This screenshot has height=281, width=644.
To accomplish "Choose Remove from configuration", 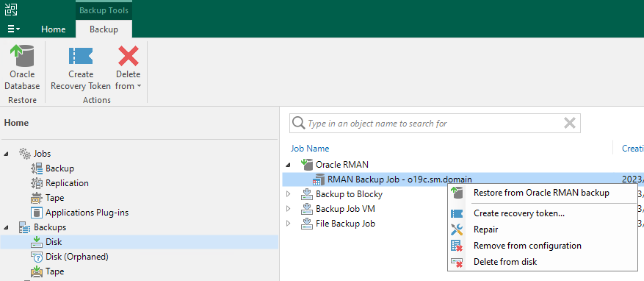I will [x=542, y=246].
